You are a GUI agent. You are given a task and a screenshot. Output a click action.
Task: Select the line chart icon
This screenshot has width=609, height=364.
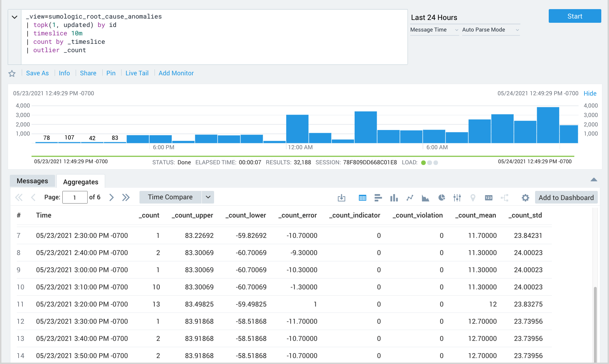pos(410,198)
